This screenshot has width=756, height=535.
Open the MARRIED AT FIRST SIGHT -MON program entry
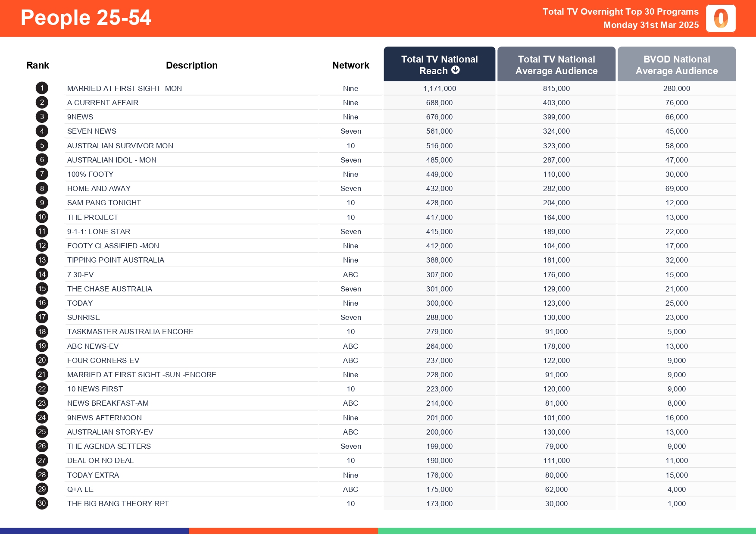coord(124,88)
